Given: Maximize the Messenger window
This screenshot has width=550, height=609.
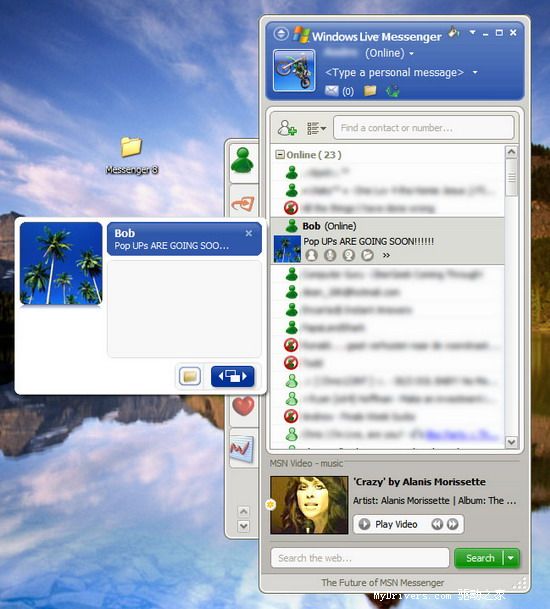Looking at the screenshot, I should (499, 33).
